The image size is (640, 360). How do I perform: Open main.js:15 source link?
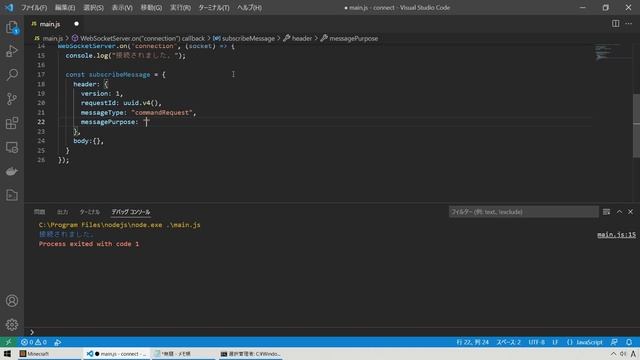click(616, 235)
